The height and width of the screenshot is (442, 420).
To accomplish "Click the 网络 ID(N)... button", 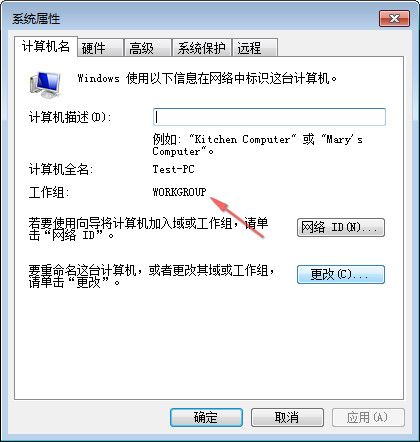I will coord(341,227).
